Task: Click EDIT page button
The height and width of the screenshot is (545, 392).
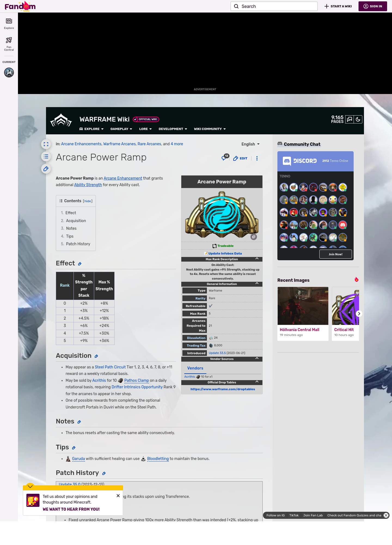Action: coord(240,158)
